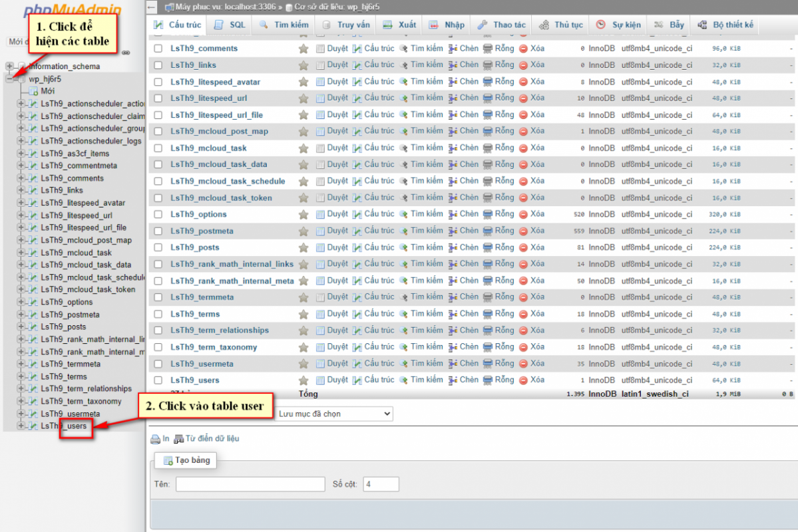Click favorite star for LsTh9_options table
Viewport: 798px width, 532px height.
(x=303, y=215)
